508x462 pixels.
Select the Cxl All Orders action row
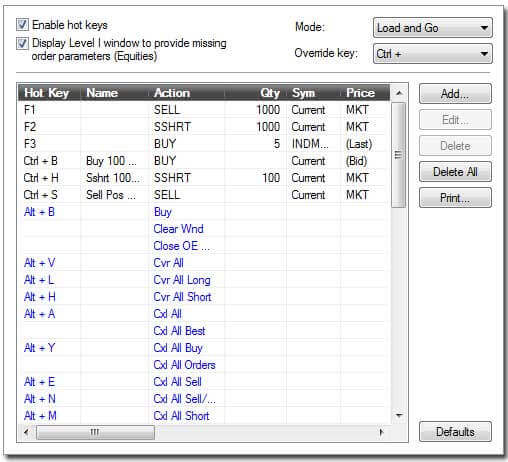point(204,365)
